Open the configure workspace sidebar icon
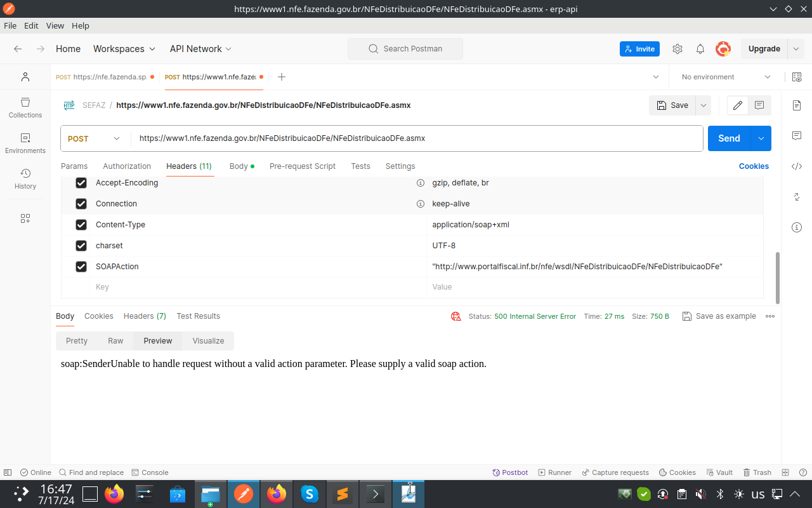This screenshot has width=812, height=508. point(25,218)
